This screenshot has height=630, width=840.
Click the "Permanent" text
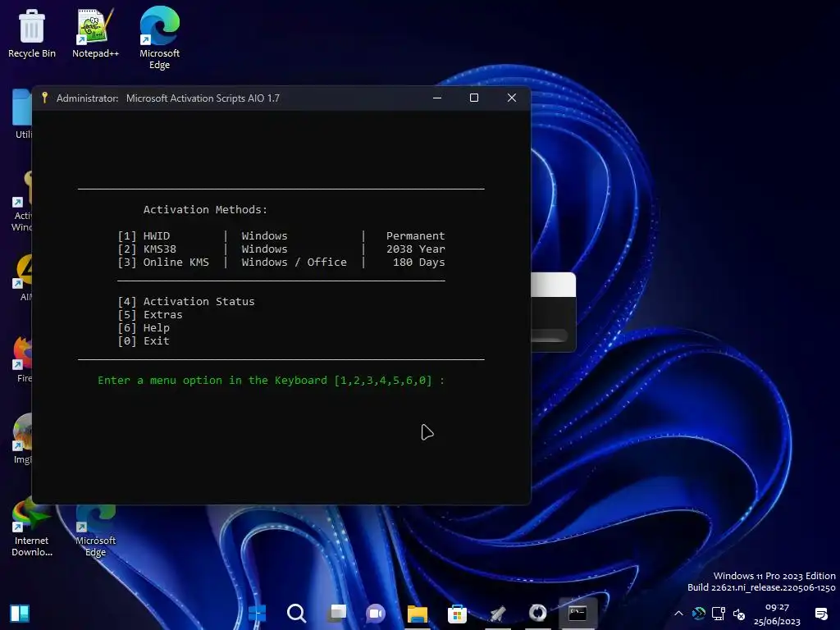pos(416,235)
